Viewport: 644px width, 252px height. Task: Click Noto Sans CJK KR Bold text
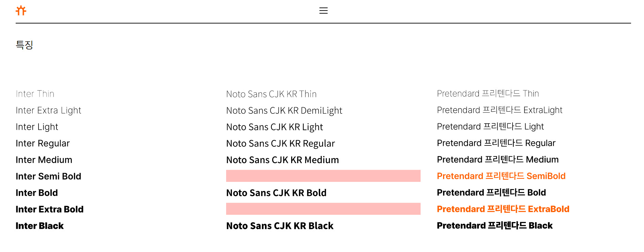pos(276,193)
